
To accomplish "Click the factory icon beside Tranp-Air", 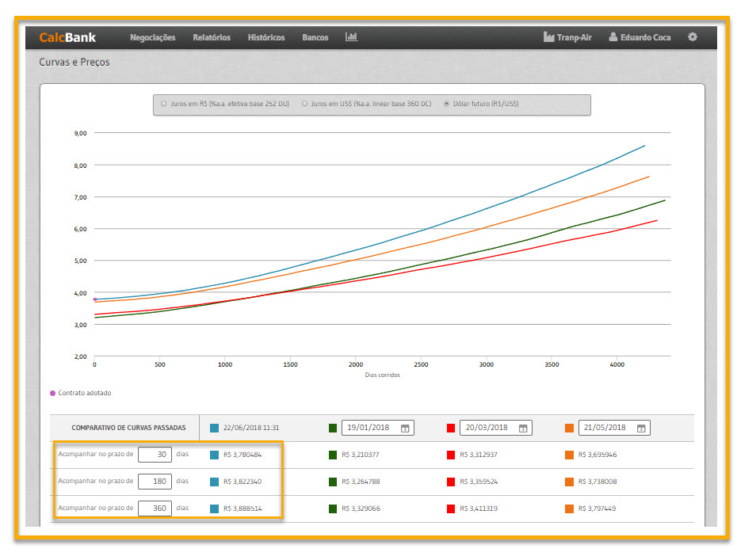I will [x=548, y=36].
